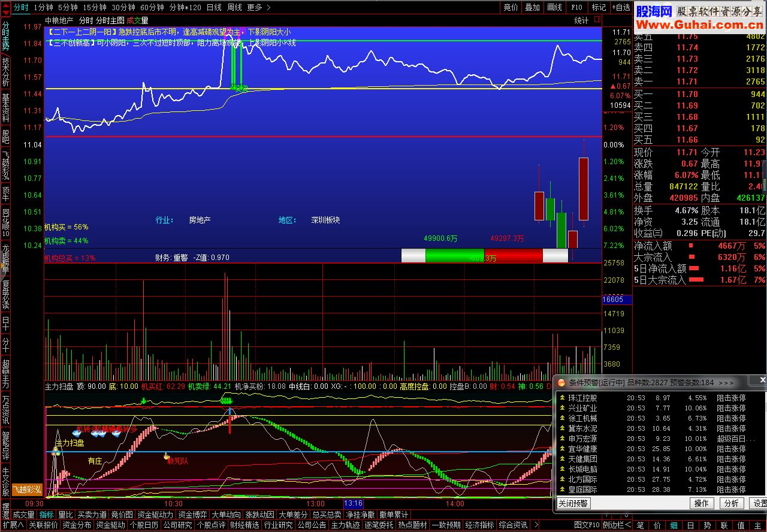
Task: Click the 13:16 time axis marker
Action: pyautogui.click(x=354, y=504)
